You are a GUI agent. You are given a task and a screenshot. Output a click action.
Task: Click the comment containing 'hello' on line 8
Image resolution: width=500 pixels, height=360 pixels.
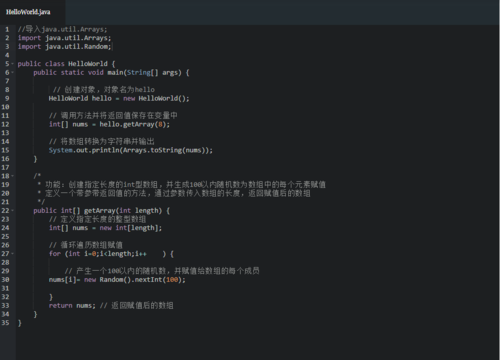(104, 90)
